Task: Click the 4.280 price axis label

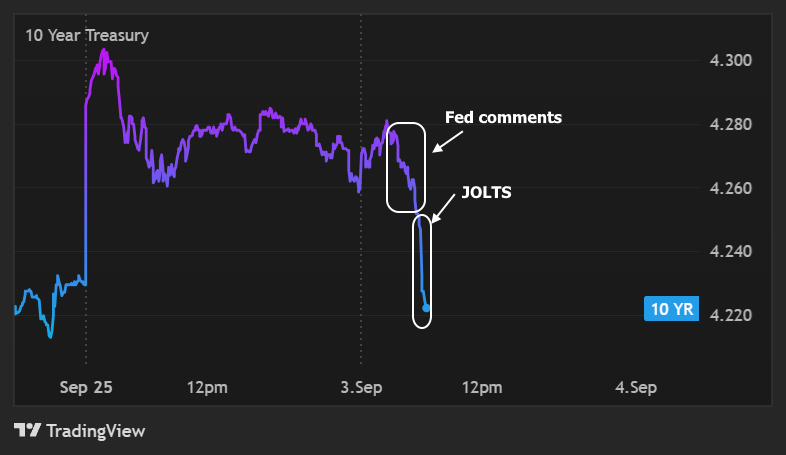Action: [731, 124]
